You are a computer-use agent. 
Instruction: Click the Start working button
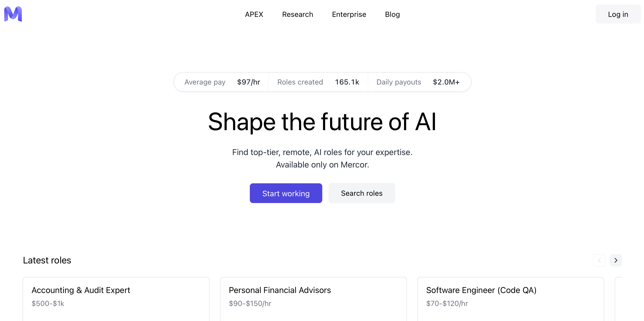286,193
